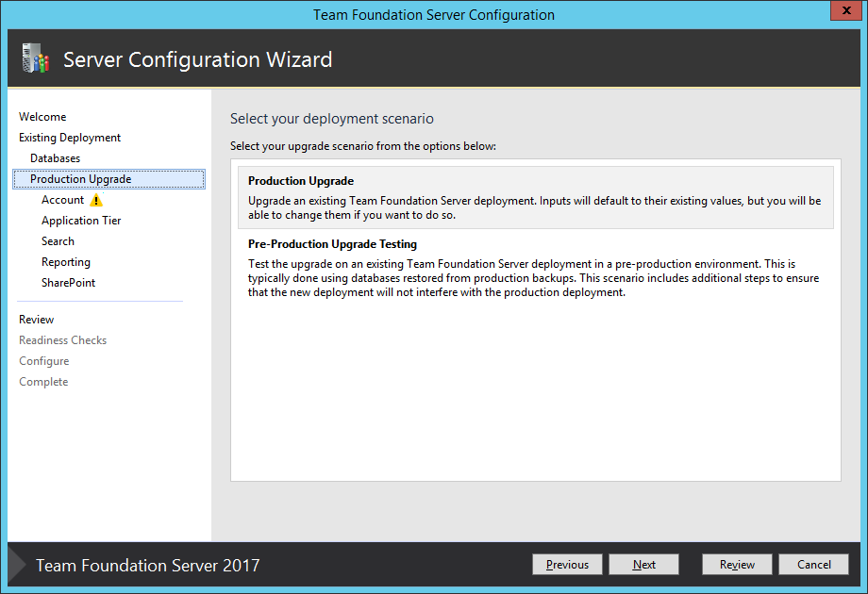The height and width of the screenshot is (594, 868).
Task: Click the Review button in footer
Action: tap(737, 565)
